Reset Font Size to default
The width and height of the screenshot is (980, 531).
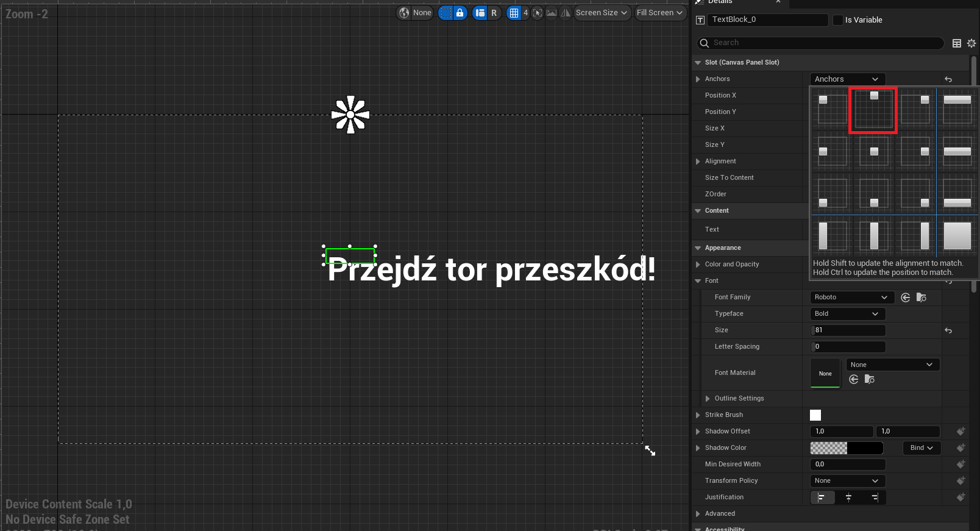(948, 330)
